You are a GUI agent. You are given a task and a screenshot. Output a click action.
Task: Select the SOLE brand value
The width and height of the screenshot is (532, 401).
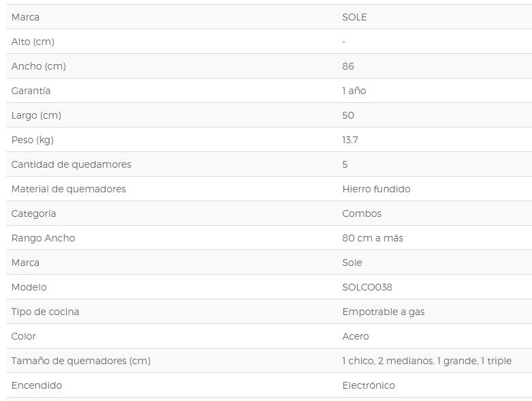(354, 17)
